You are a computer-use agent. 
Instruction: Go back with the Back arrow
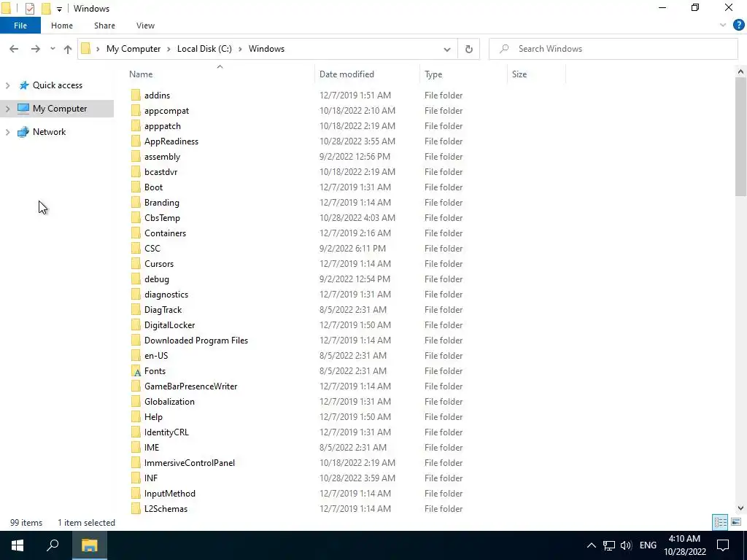point(14,49)
